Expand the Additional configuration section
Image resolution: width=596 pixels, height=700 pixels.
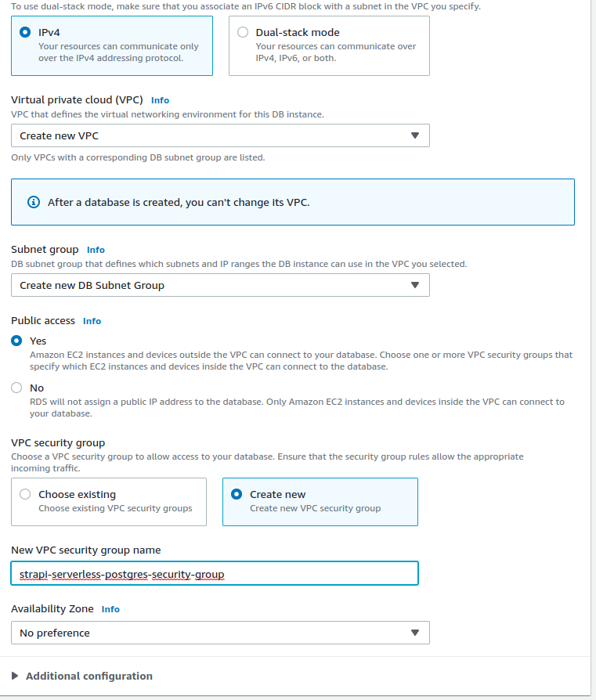tap(89, 676)
